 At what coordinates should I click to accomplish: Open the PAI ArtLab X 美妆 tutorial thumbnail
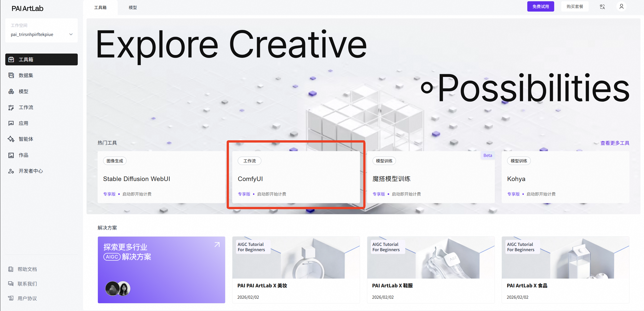pos(296,257)
